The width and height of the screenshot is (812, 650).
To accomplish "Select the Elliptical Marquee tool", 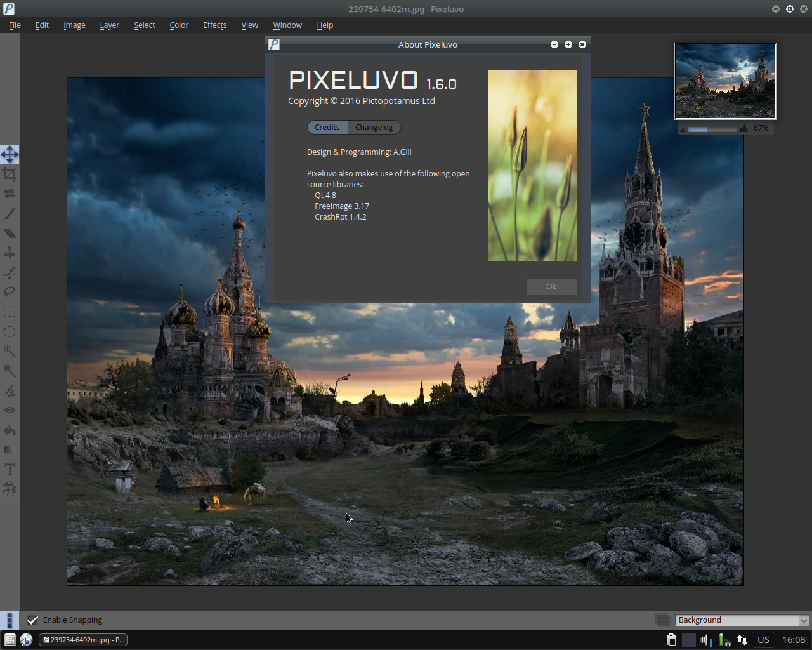I will pyautogui.click(x=10, y=331).
